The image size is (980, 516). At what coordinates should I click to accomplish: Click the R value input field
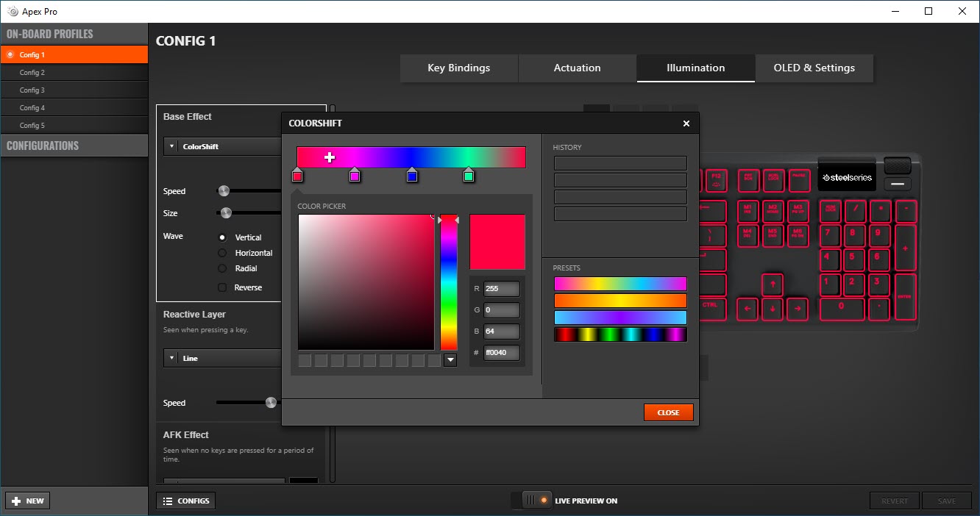(502, 289)
